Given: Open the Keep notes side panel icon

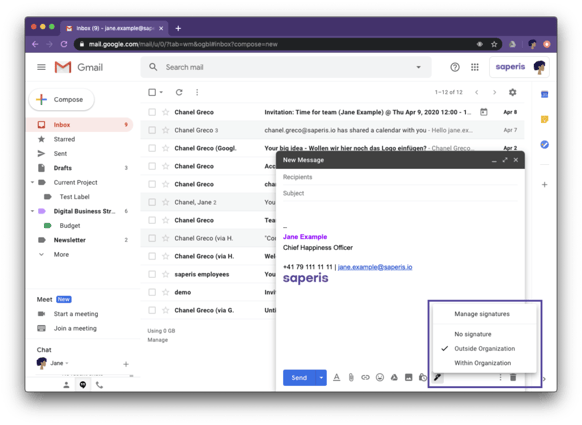Looking at the screenshot, I should click(545, 120).
